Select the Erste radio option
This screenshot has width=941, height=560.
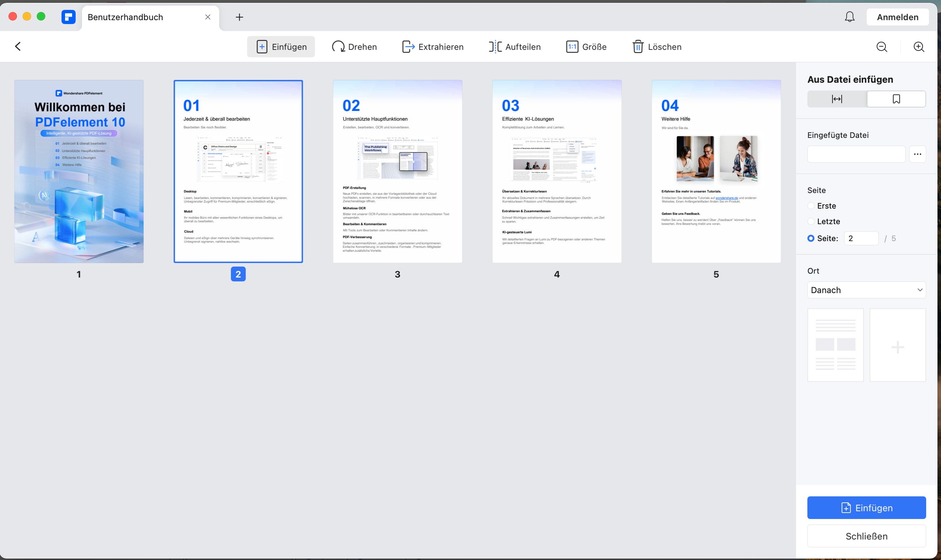click(811, 206)
